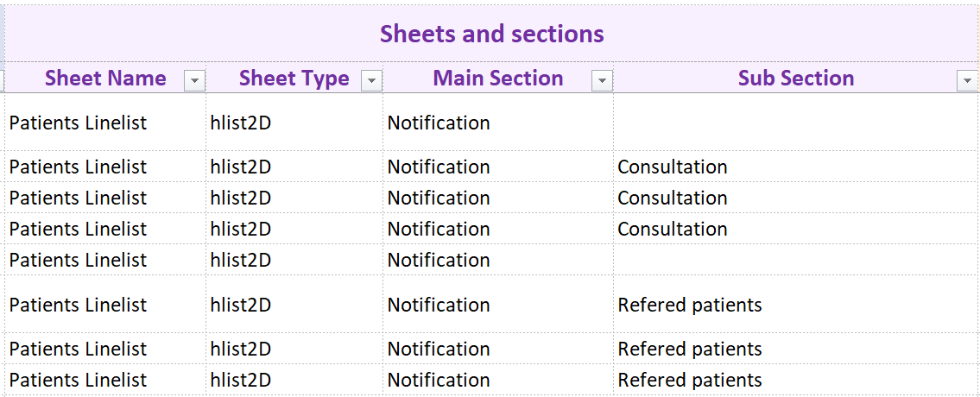Screen dimensions: 980x397
Task: Select first row hlist2D cell
Action: (241, 123)
